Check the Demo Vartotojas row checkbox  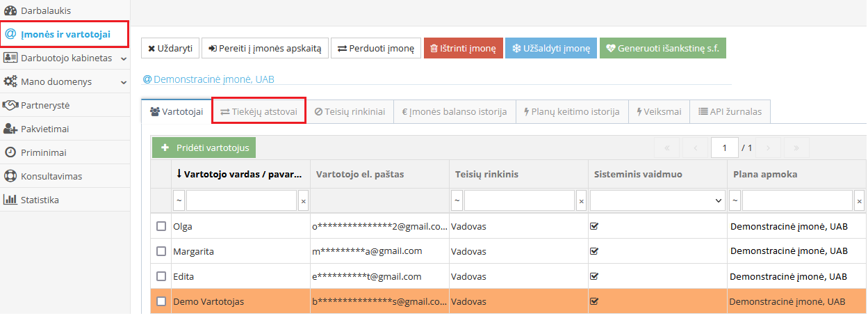[x=161, y=301]
